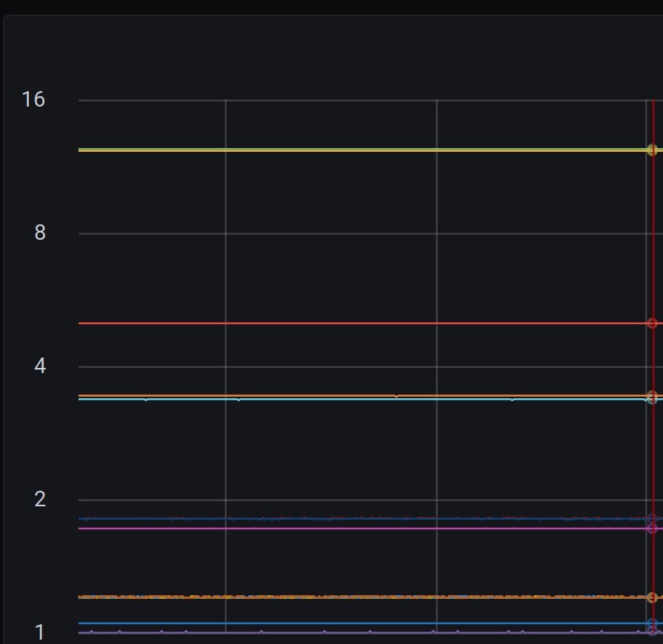Click the y-axis label 8

pos(40,233)
